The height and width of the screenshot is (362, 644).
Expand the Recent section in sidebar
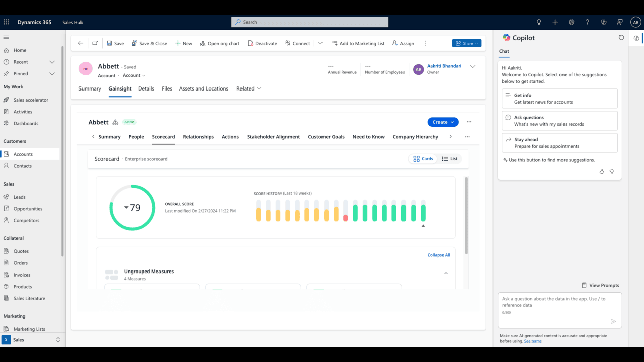click(x=52, y=62)
